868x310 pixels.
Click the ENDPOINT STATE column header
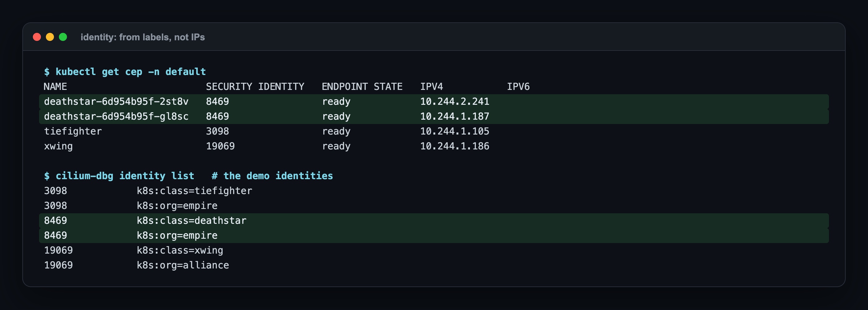click(362, 86)
